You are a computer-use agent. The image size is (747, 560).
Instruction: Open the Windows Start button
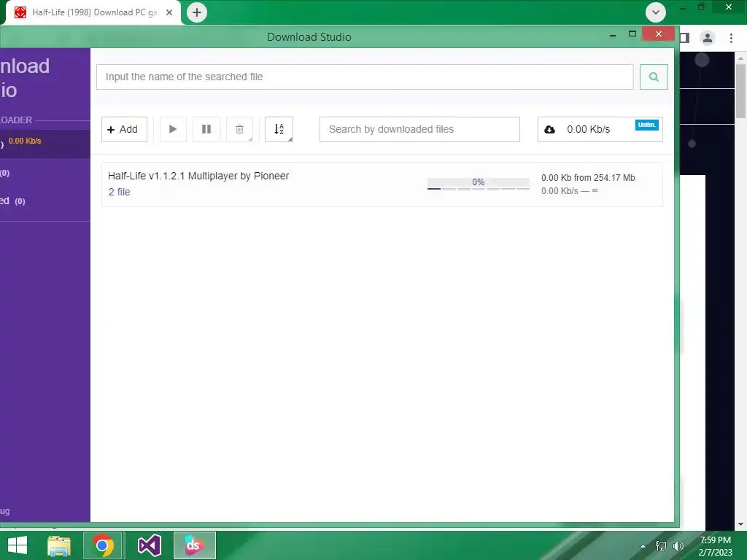click(18, 545)
